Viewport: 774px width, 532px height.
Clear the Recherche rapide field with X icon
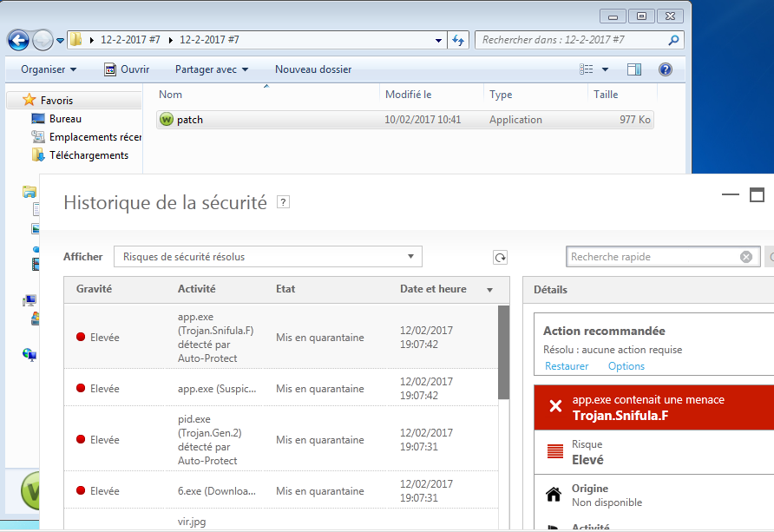pyautogui.click(x=746, y=257)
